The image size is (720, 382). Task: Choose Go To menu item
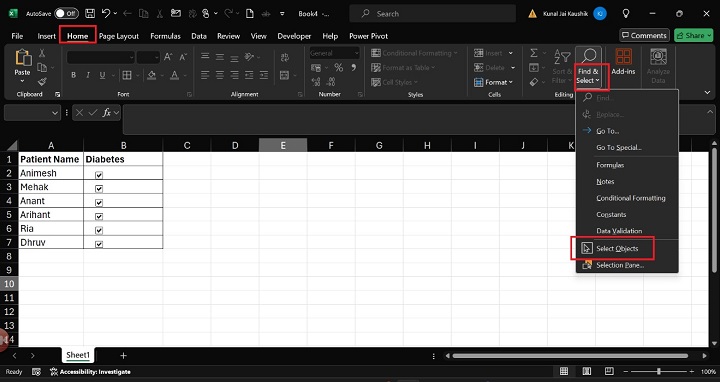tap(627, 131)
